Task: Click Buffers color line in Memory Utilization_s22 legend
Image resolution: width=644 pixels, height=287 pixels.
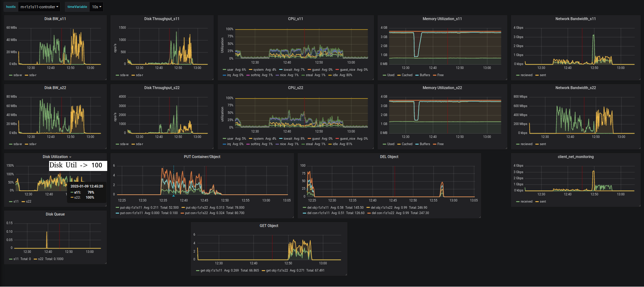Action: (x=417, y=144)
